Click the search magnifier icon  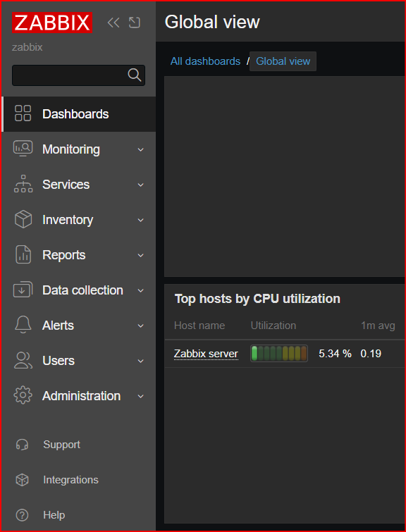pyautogui.click(x=135, y=75)
